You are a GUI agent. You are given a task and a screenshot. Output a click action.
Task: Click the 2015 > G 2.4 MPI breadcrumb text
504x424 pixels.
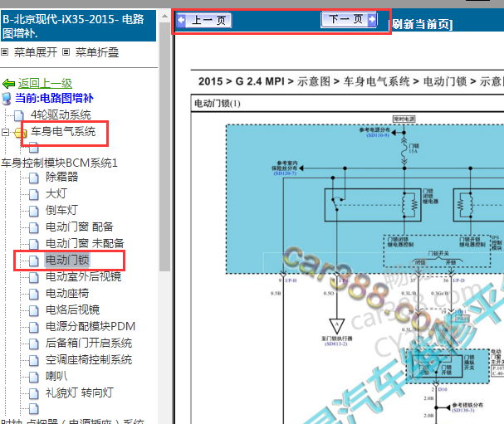[241, 81]
